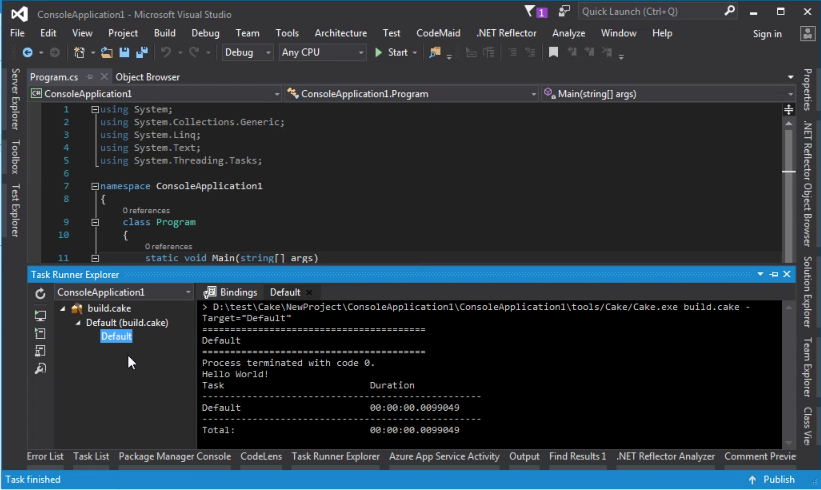The width and height of the screenshot is (821, 490).
Task: Open the Team Explorer side tab
Action: pyautogui.click(x=807, y=368)
